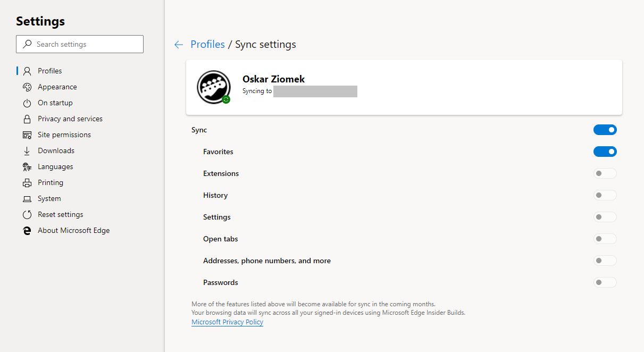
Task: Open the Site permissions settings section
Action: click(64, 135)
